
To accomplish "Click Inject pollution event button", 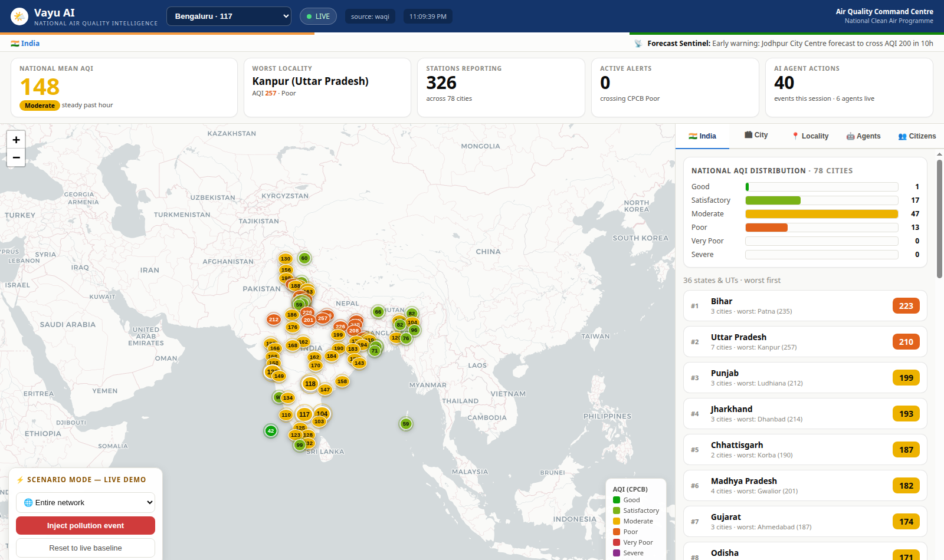I will click(x=86, y=526).
